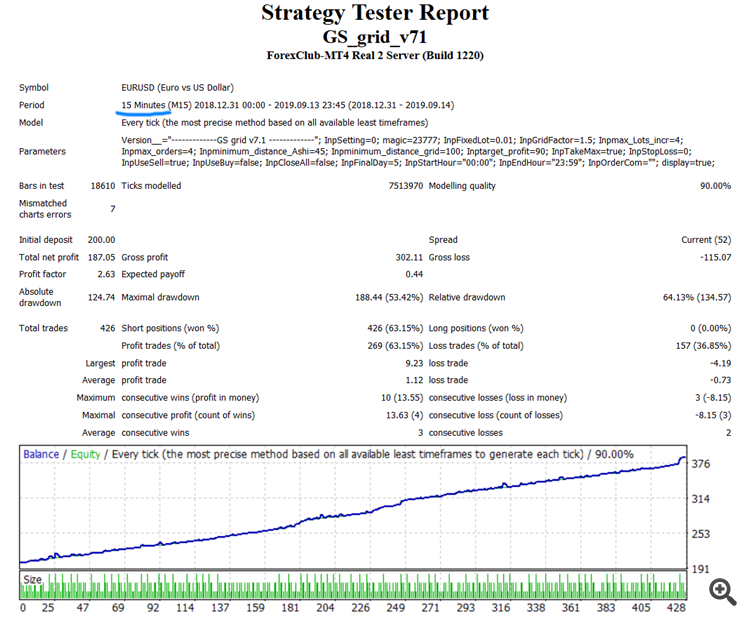Click the Maximal drawdown 188.44 (53.42%) value
Viewport: 750px width, 618px height.
[x=389, y=298]
